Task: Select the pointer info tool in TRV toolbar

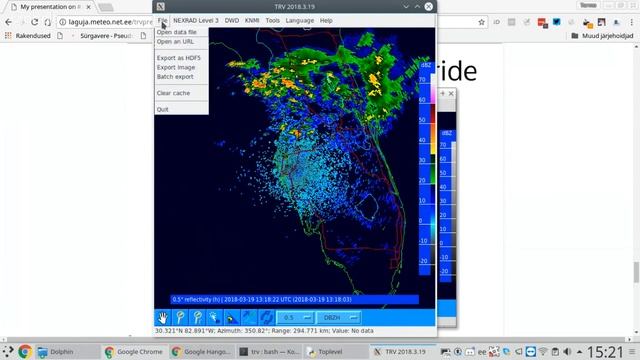Action: pyautogui.click(x=215, y=318)
